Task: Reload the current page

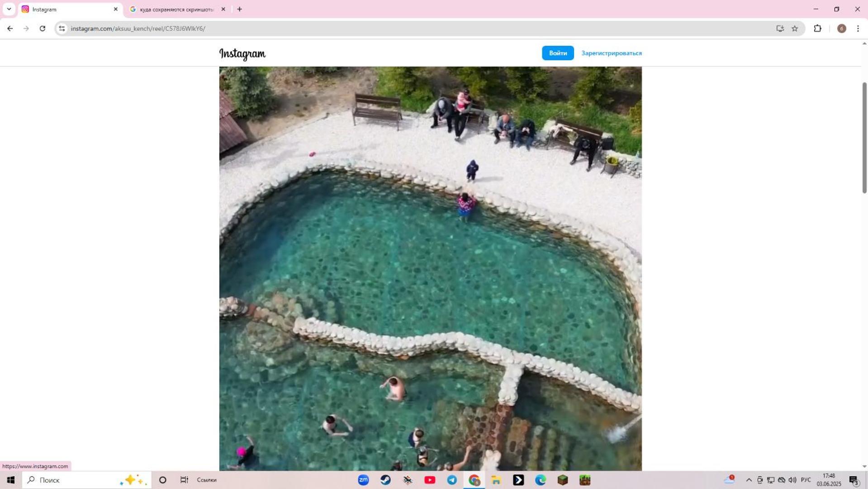Action: click(43, 29)
